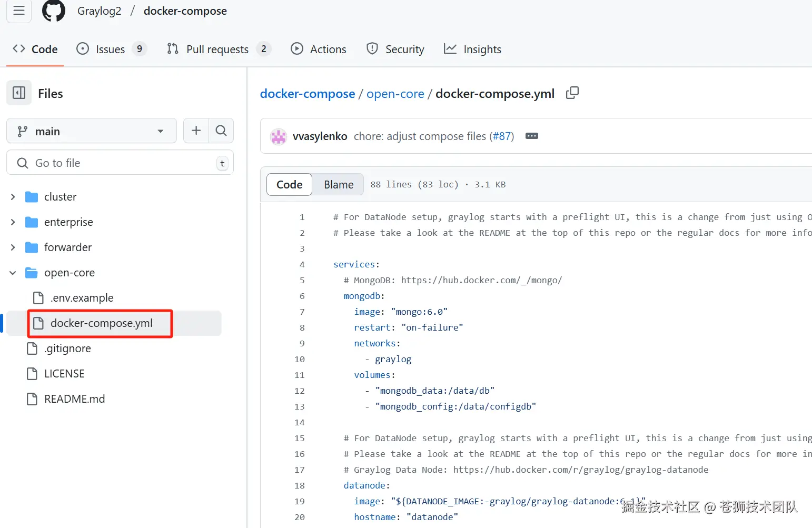Collapse the file tree side panel icon
Viewport: 812px width, 528px height.
[19, 93]
